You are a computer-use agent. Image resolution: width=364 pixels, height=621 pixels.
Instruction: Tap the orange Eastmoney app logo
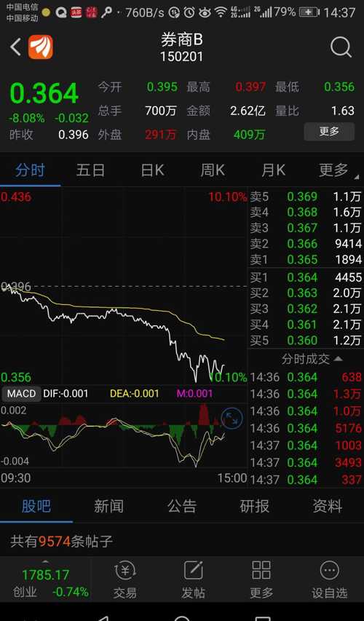[40, 47]
